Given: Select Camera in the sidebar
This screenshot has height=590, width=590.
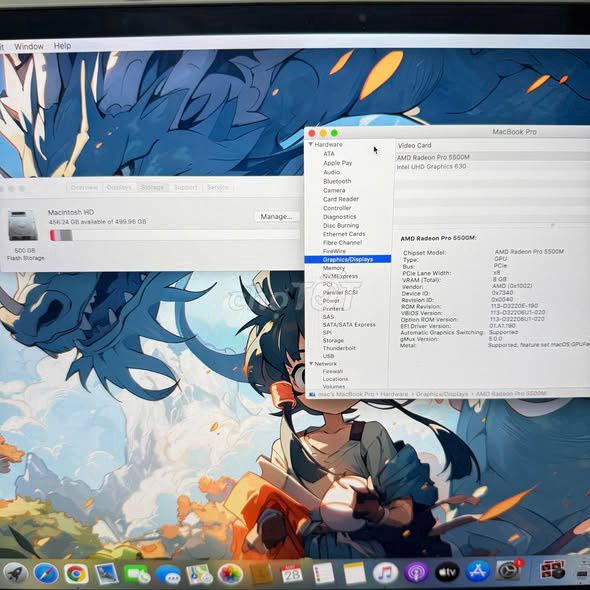Looking at the screenshot, I should tap(334, 190).
